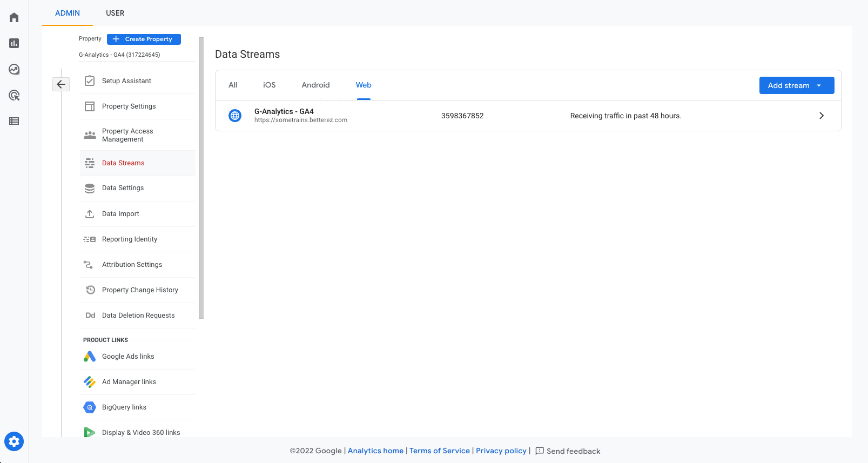
Task: Open Data Deletion Requests
Action: coord(138,316)
